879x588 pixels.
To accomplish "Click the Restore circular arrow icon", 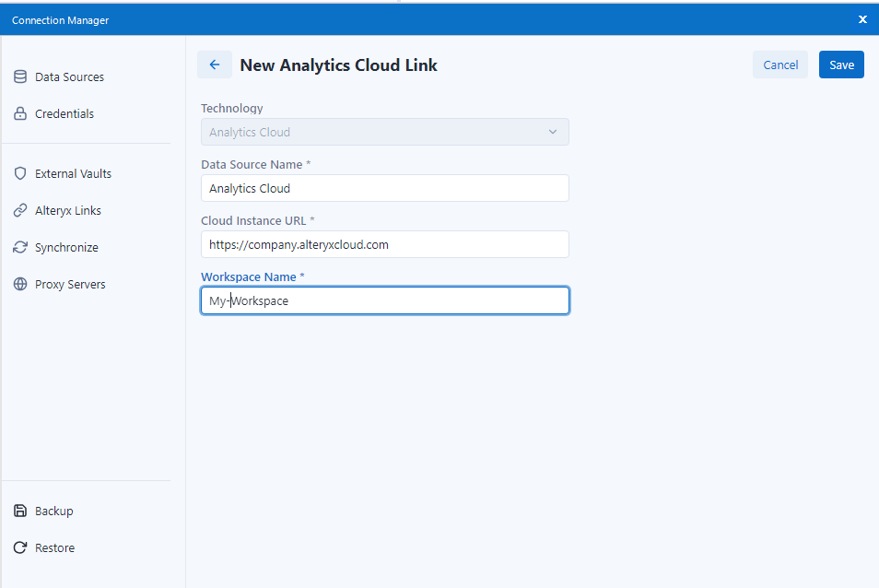I will tap(20, 547).
